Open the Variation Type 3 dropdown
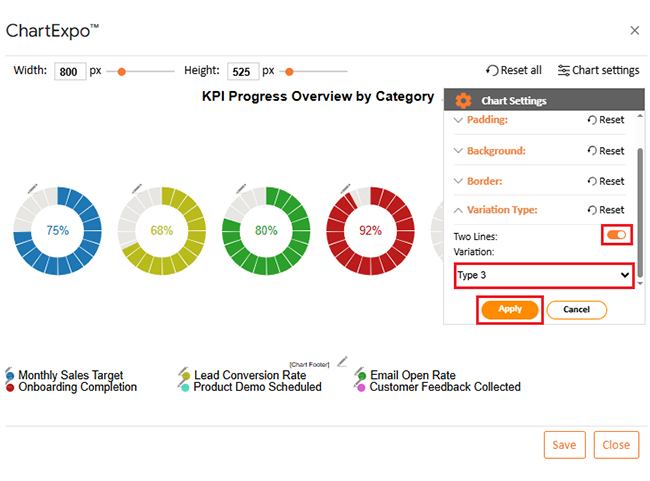Viewport: 650px width, 481px height. pyautogui.click(x=543, y=275)
